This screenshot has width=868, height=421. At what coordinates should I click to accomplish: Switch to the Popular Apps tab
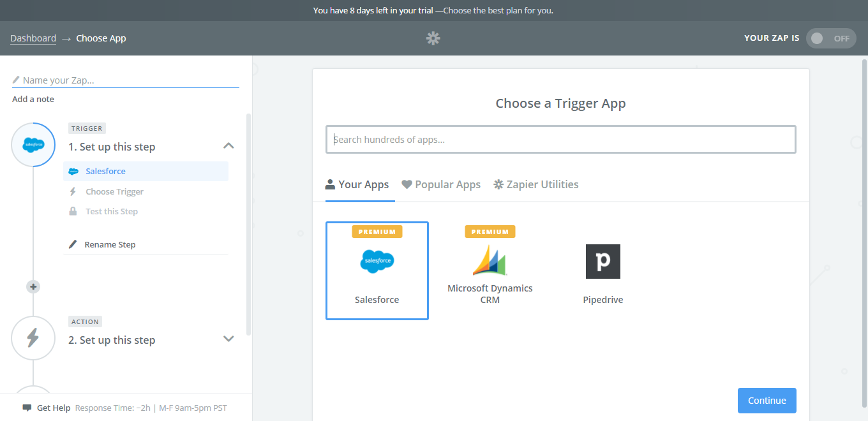pos(441,184)
